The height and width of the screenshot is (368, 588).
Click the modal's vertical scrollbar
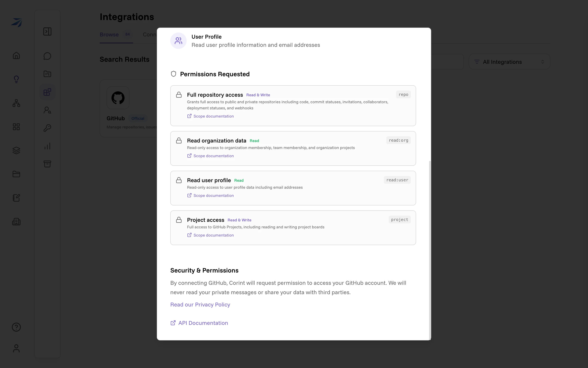click(430, 250)
